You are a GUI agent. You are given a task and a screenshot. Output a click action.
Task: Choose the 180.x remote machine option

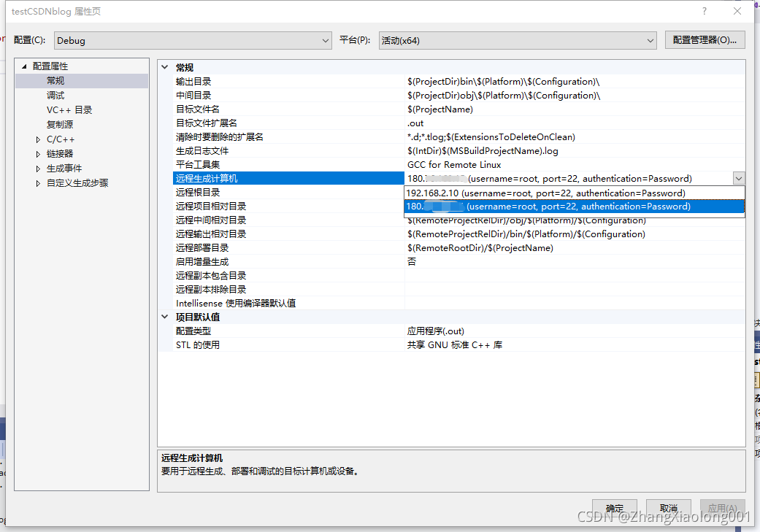pos(575,207)
